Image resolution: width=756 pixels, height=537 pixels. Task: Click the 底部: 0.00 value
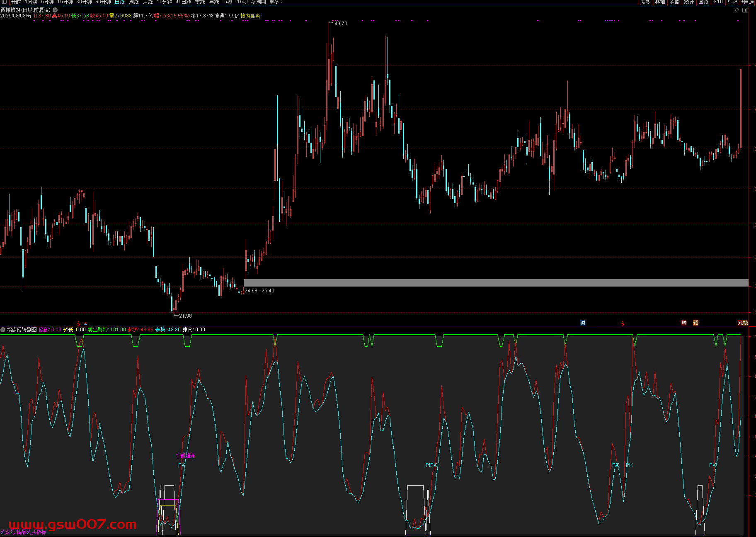[x=50, y=330]
